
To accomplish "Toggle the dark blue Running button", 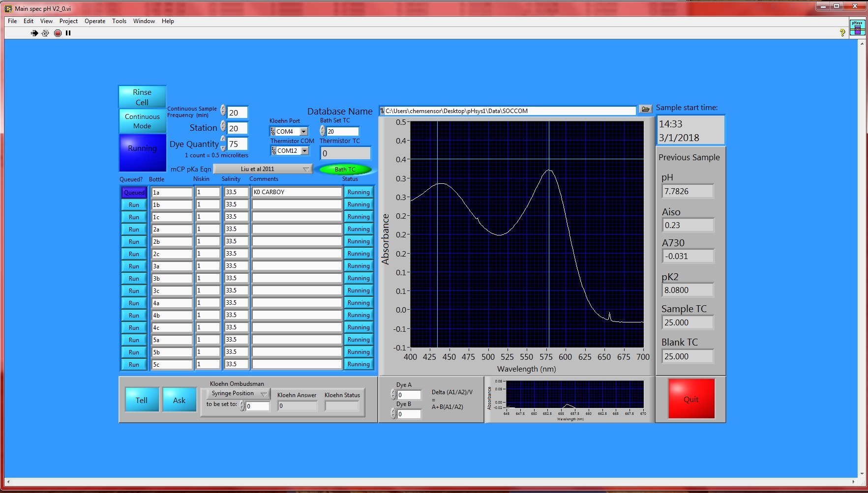I will pos(142,152).
